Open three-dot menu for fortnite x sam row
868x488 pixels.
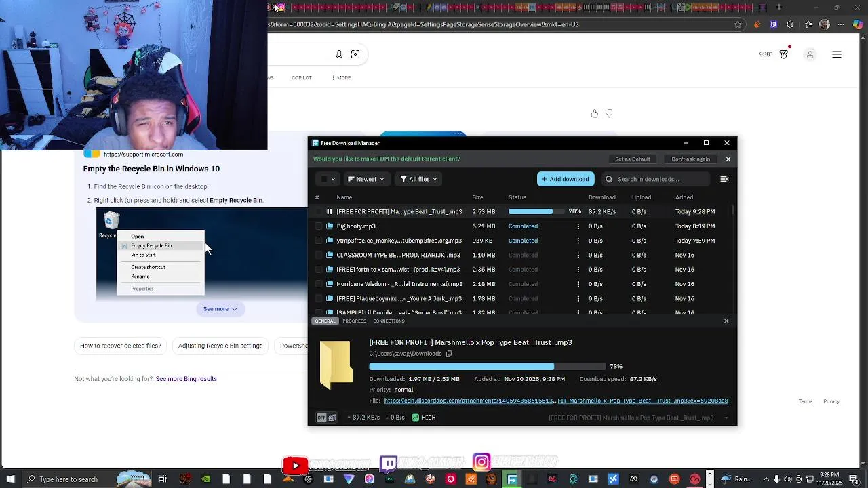(x=578, y=270)
